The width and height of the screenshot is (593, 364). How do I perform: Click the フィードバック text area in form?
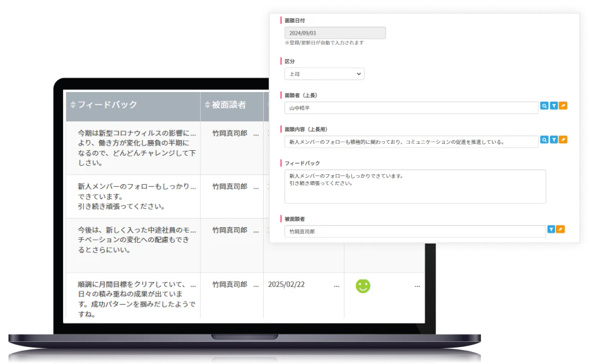[x=415, y=187]
